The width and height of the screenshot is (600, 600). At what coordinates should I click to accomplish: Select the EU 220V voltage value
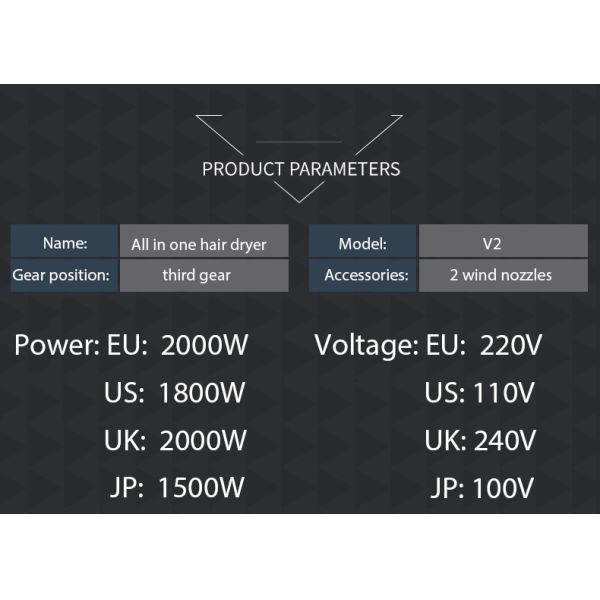(483, 347)
